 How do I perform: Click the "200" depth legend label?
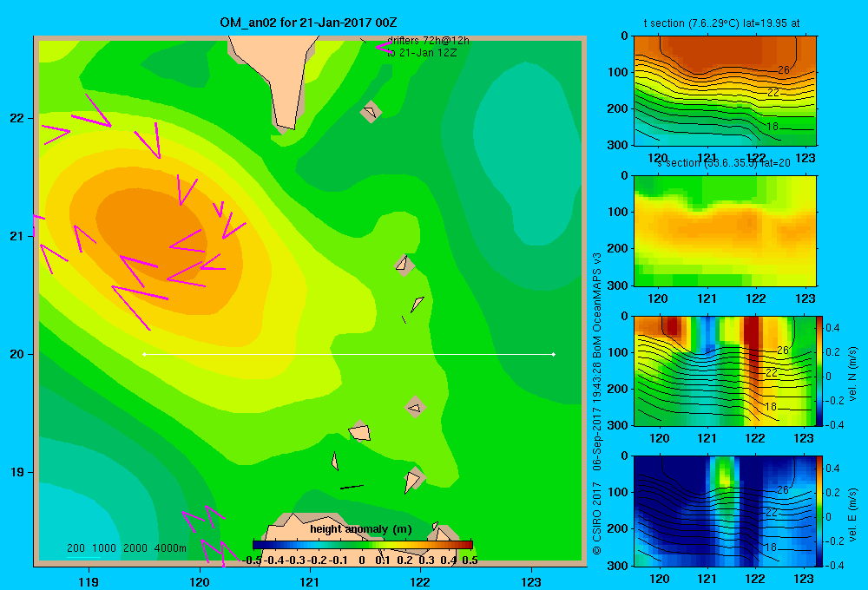[76, 548]
